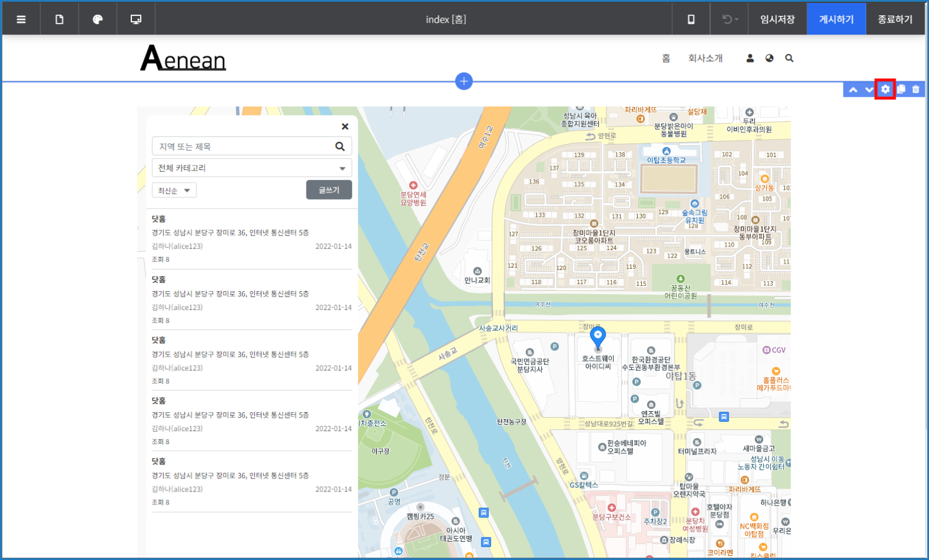The height and width of the screenshot is (560, 929).
Task: Move block up with chevron arrow
Action: click(853, 90)
